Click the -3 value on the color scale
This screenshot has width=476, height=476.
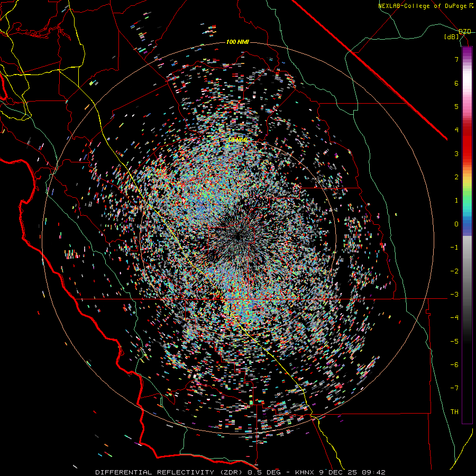(454, 295)
